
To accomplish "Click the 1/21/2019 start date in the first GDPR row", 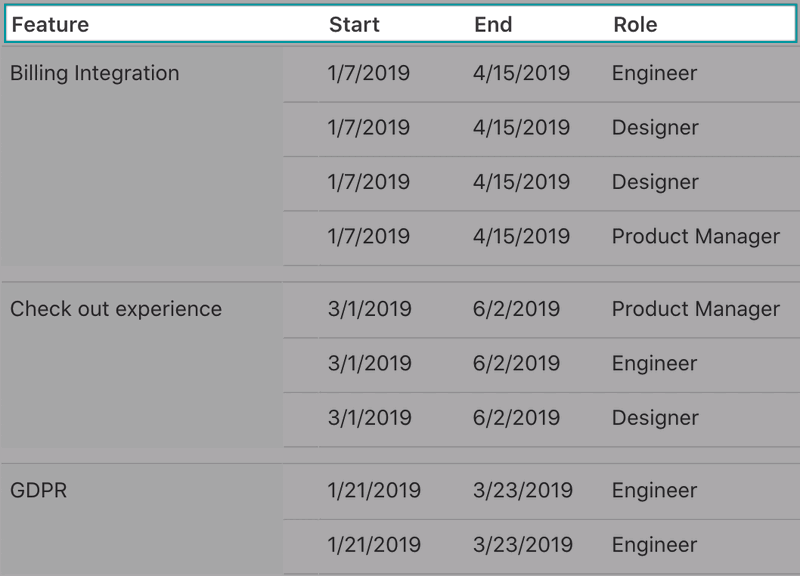I will tap(374, 491).
